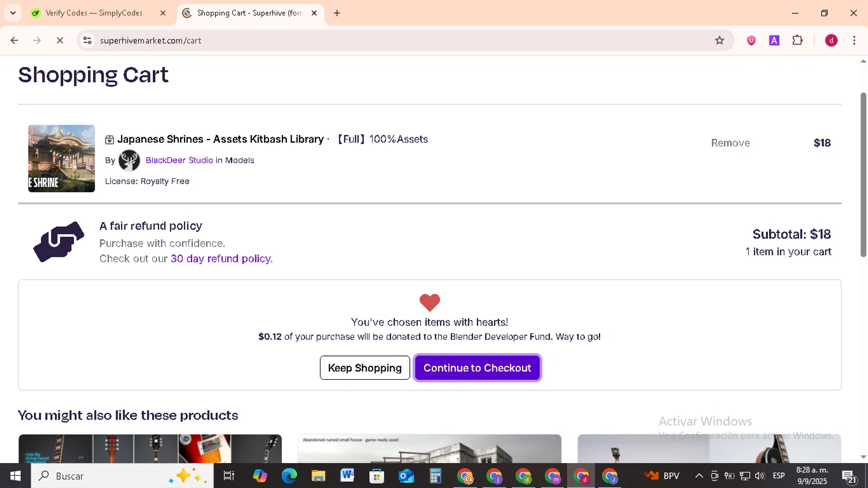Open the 30 day refund policy
Image resolution: width=868 pixels, height=488 pixels.
(x=220, y=259)
